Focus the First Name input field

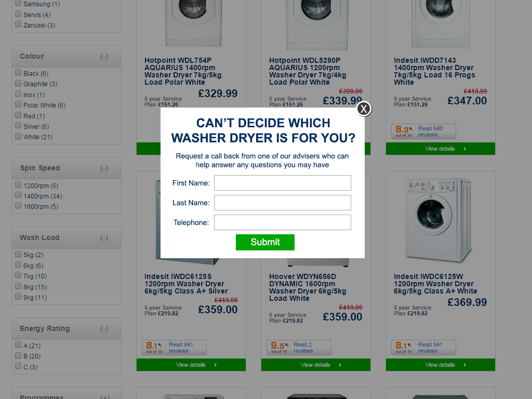[x=282, y=183]
